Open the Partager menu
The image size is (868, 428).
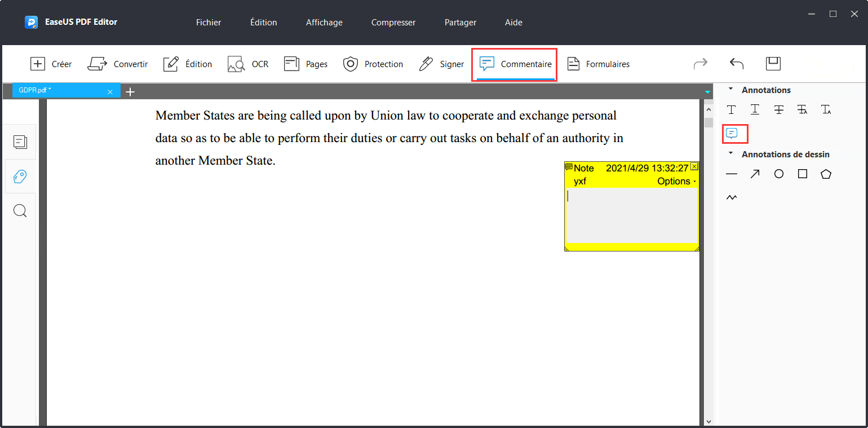point(460,23)
